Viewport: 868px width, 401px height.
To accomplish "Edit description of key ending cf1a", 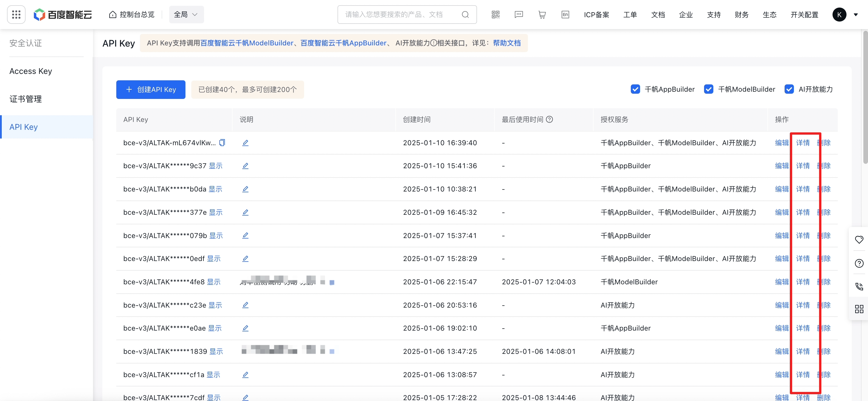I will (x=245, y=375).
